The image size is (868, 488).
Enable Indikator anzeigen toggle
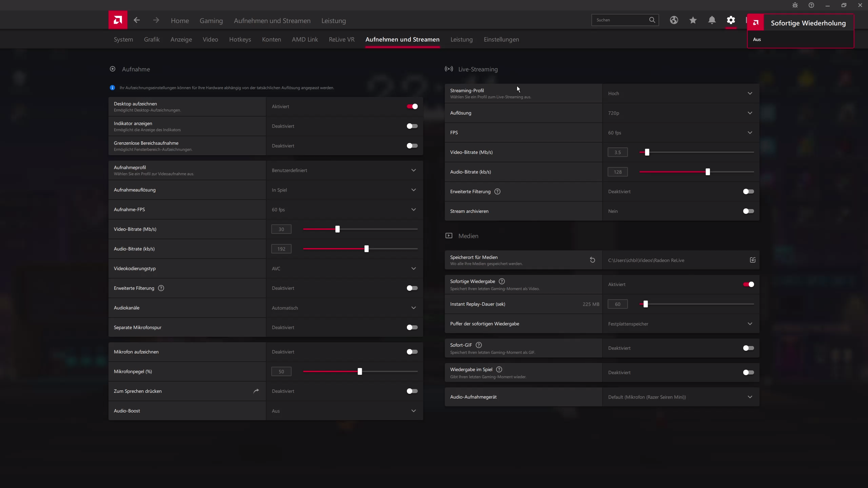coord(412,126)
